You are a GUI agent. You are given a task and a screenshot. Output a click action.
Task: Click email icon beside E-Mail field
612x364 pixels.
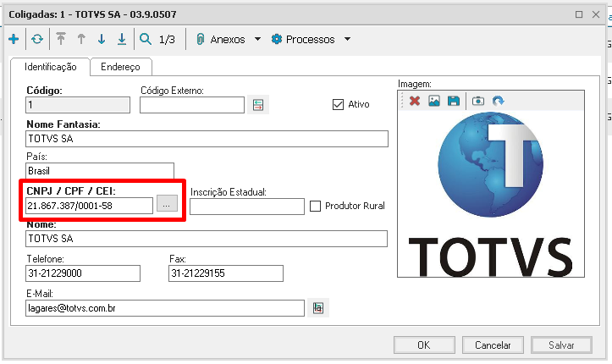pos(318,308)
